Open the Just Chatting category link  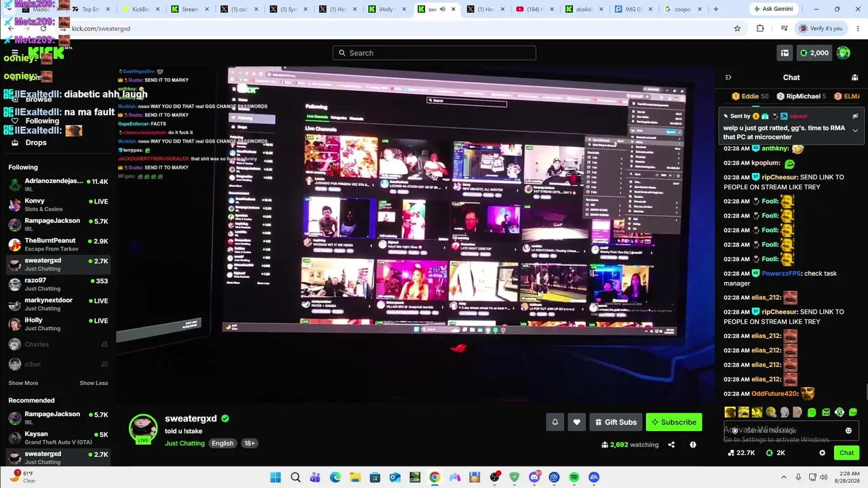[x=184, y=443]
